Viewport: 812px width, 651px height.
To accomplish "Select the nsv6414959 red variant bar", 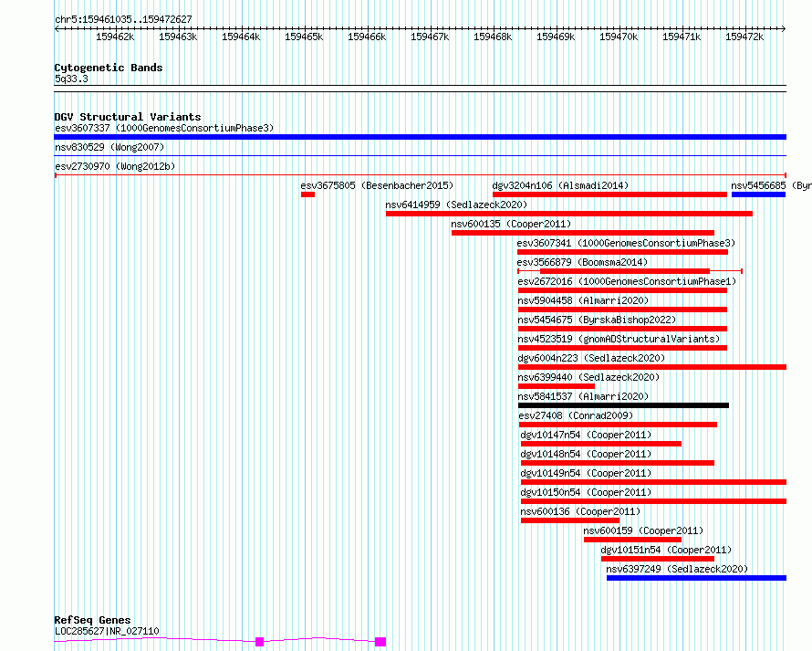I will click(x=569, y=214).
